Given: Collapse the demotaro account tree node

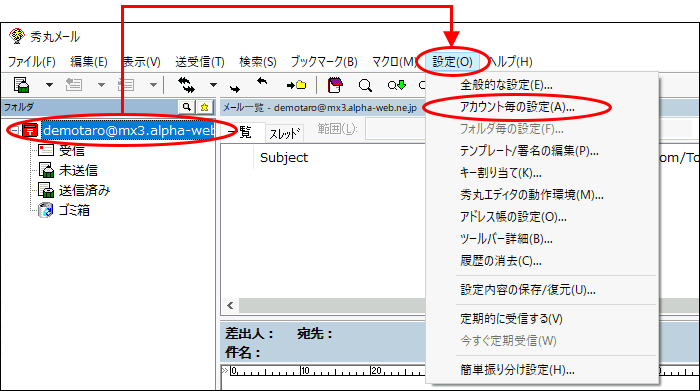Looking at the screenshot, I should (15, 130).
